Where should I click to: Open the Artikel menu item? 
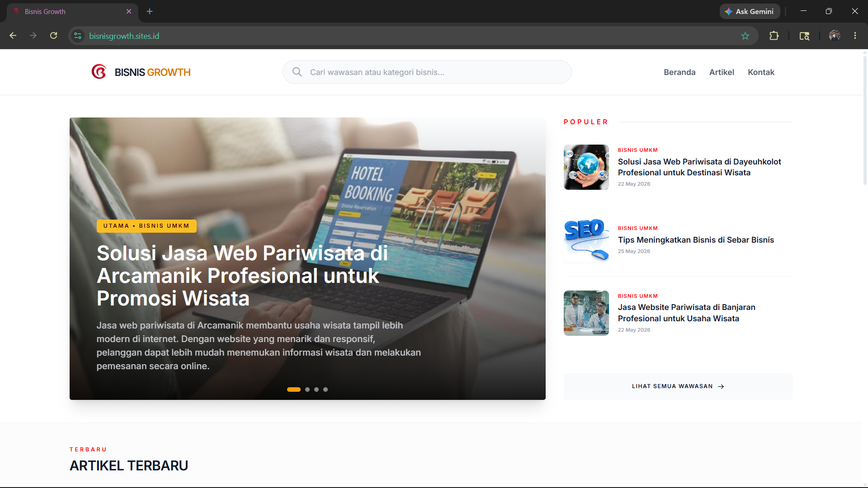[722, 72]
